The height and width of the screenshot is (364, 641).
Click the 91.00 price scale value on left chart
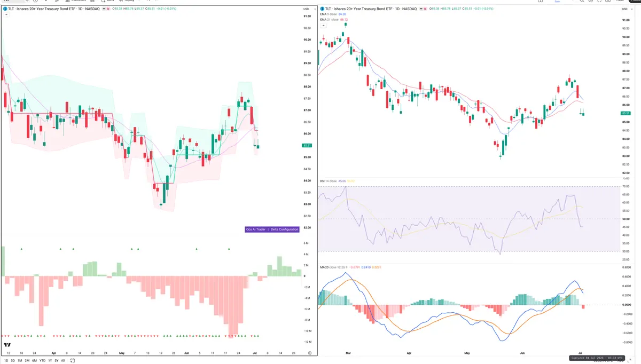(x=308, y=16)
